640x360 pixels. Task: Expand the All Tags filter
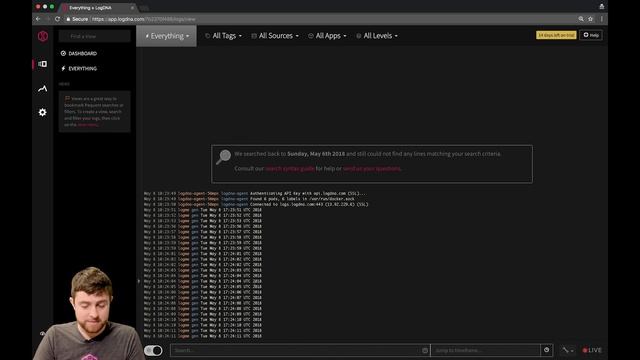(223, 36)
